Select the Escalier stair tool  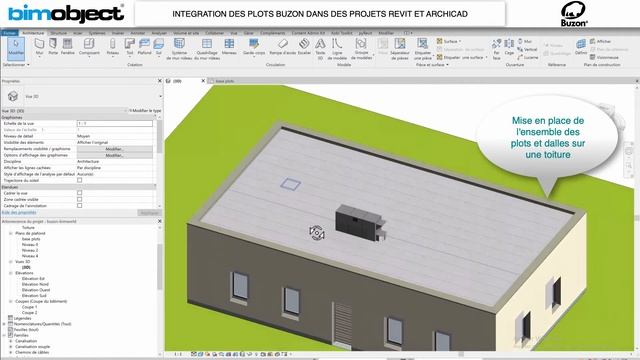tap(304, 47)
